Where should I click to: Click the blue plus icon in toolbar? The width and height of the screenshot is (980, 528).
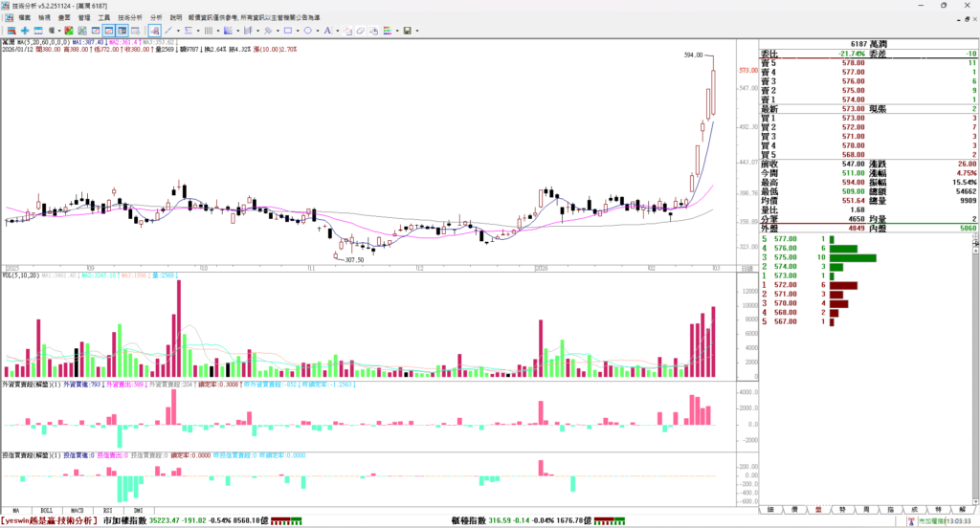click(25, 31)
